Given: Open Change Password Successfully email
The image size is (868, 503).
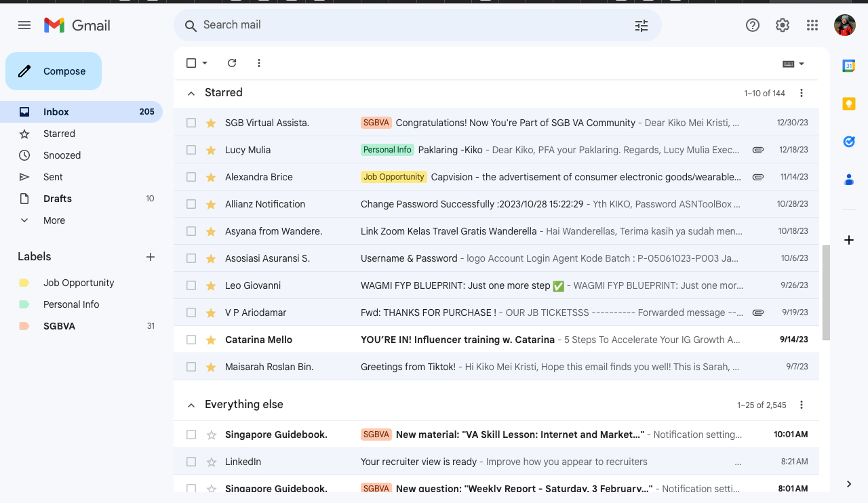Looking at the screenshot, I should click(496, 204).
